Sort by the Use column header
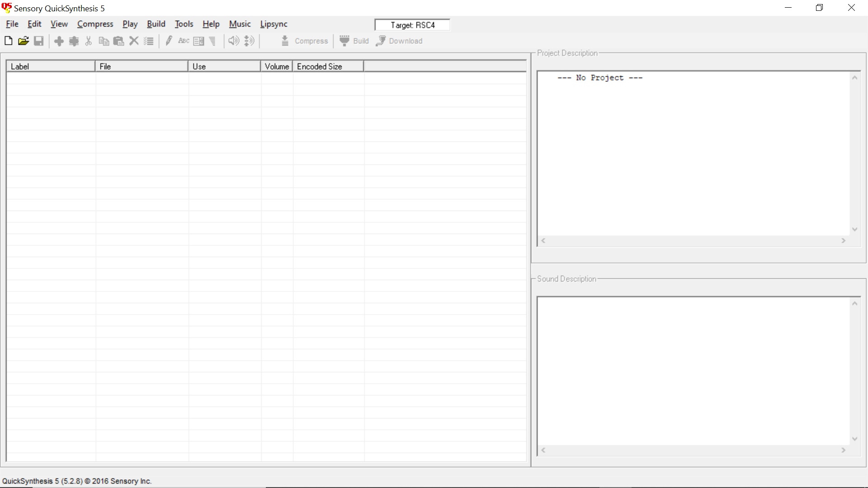Screen dimensions: 868x488 point(224,66)
